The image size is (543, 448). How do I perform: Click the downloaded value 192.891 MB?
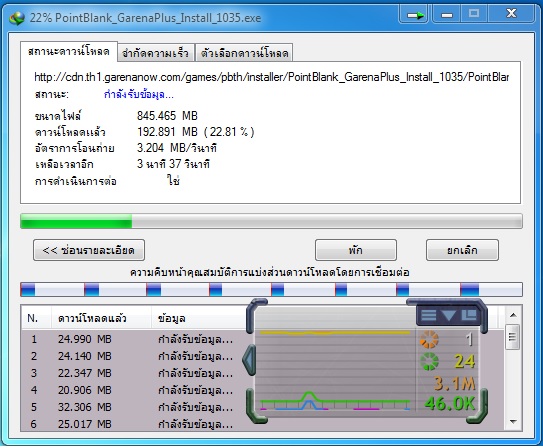coord(167,132)
